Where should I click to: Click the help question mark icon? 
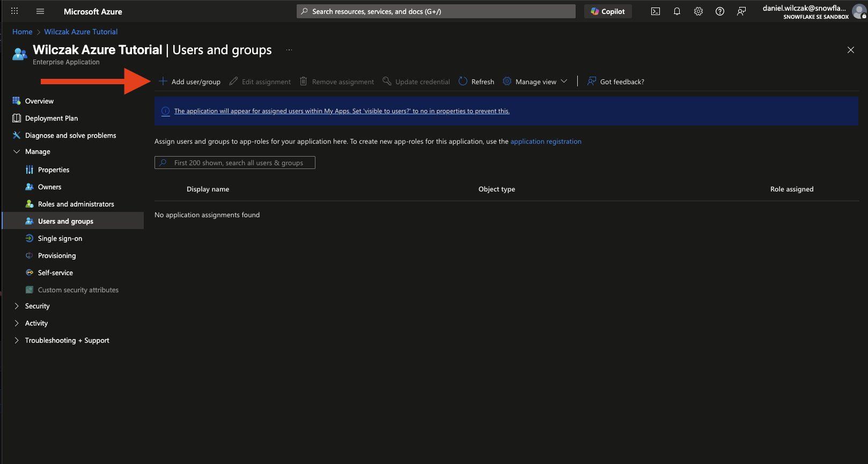(x=719, y=11)
